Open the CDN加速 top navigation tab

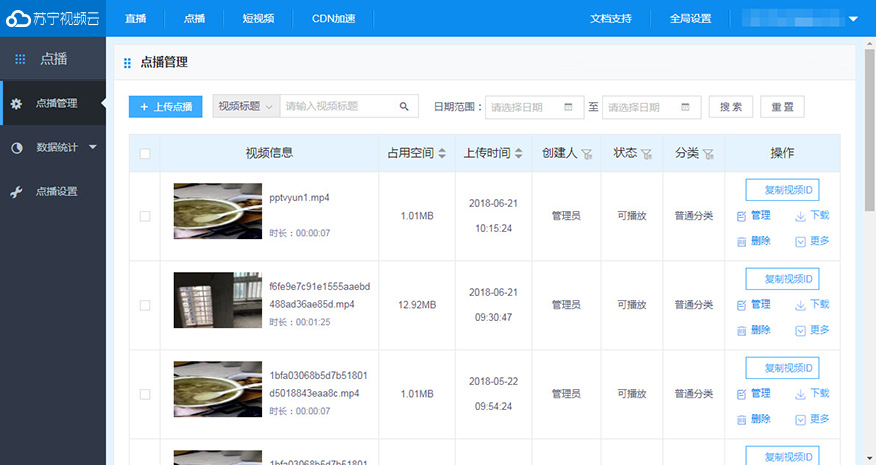coord(334,18)
